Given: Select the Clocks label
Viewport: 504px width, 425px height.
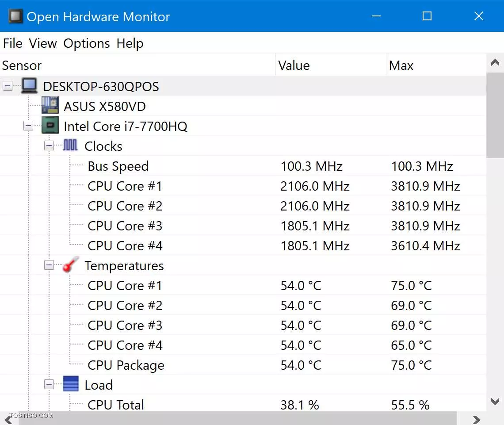Looking at the screenshot, I should 103,146.
